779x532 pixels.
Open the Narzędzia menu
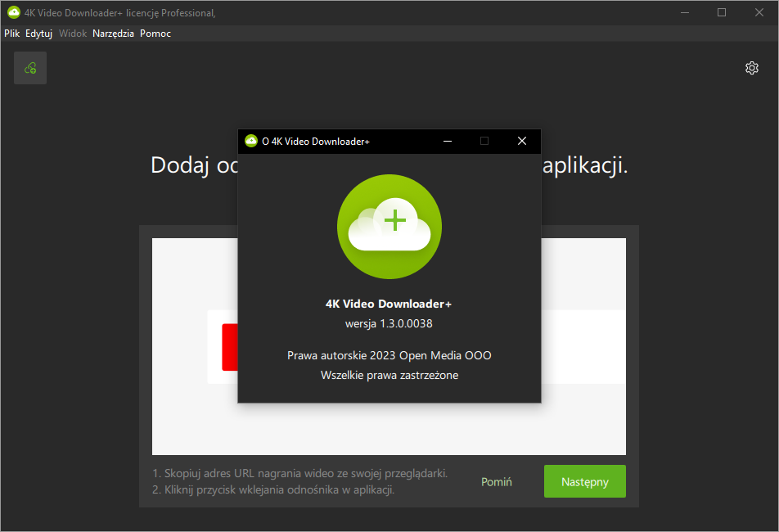(113, 34)
